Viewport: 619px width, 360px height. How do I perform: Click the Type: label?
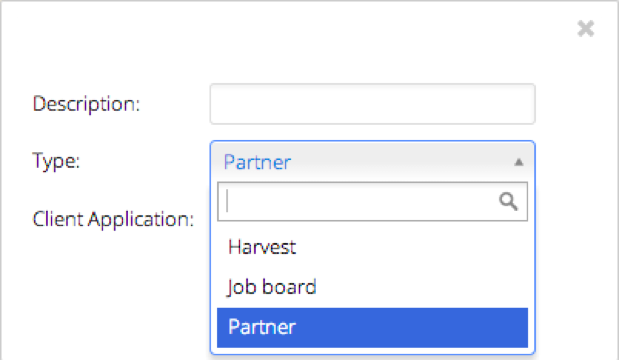56,161
